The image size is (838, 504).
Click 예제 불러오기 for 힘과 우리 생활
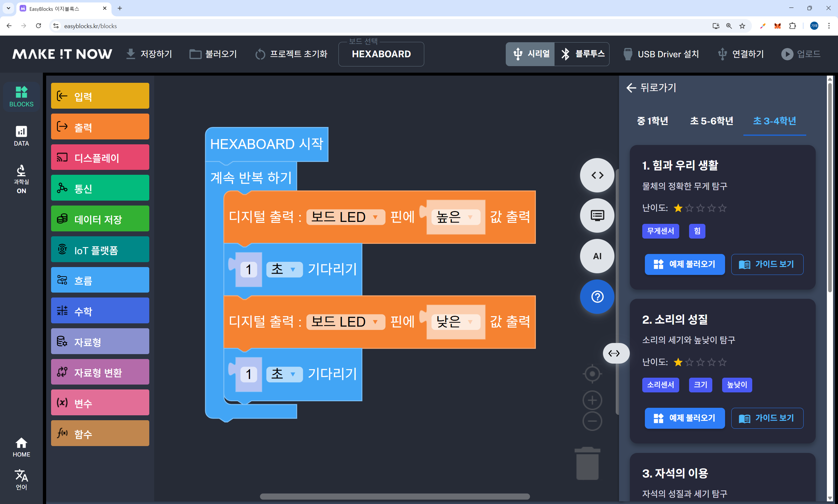pos(684,264)
